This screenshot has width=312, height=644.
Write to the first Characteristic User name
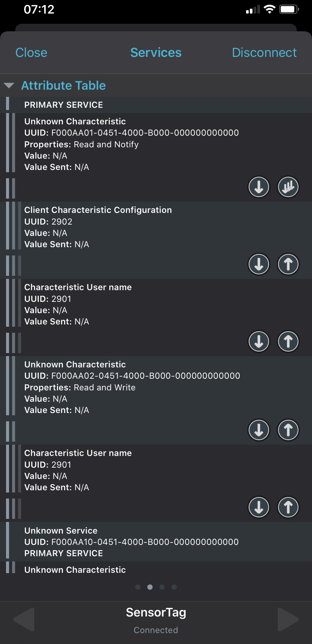coord(288,341)
